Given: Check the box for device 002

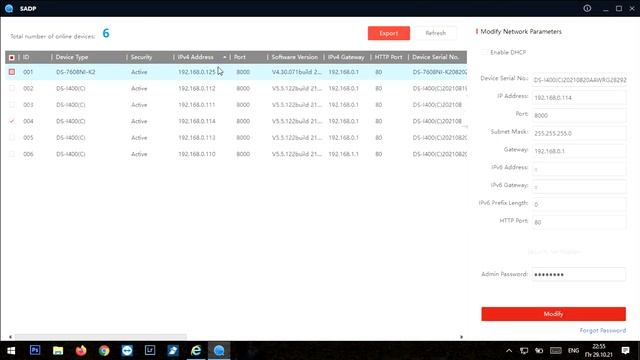Looking at the screenshot, I should (x=12, y=88).
